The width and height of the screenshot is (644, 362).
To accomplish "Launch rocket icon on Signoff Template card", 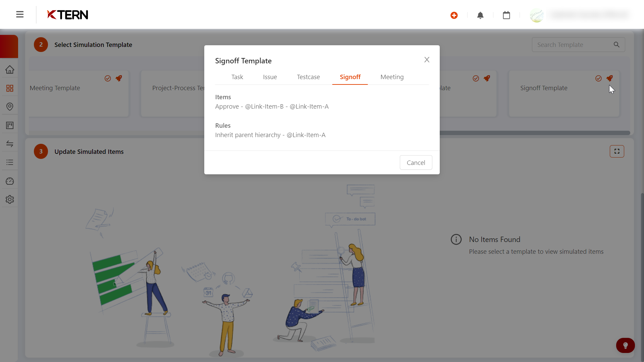I will 609,78.
